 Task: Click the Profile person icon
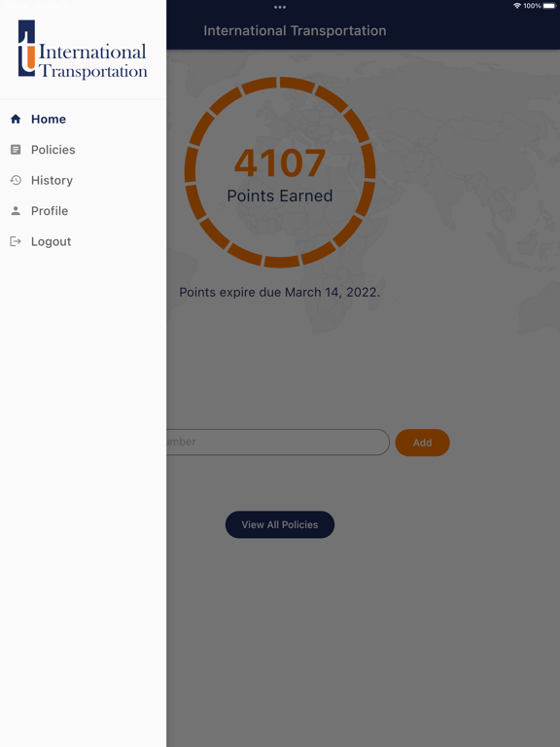point(16,210)
